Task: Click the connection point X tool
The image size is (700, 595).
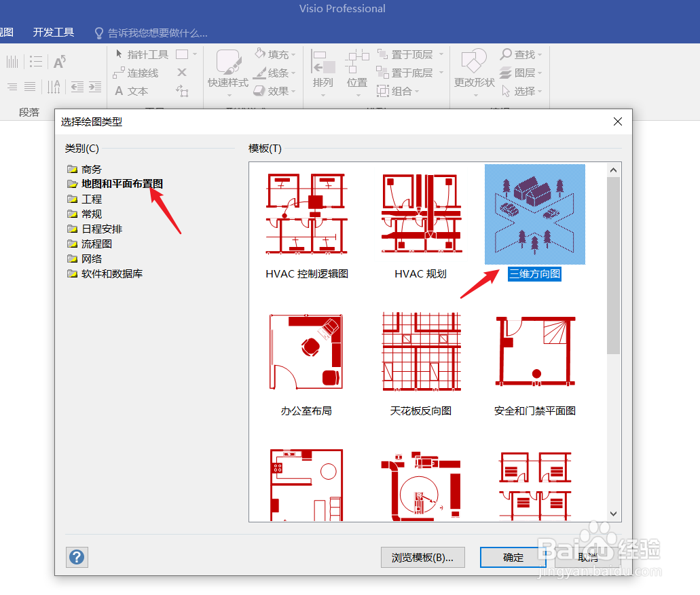Action: tap(182, 73)
